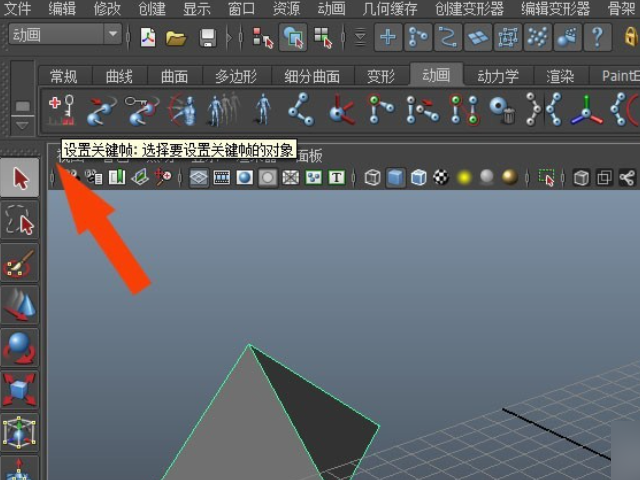This screenshot has width=640, height=480.
Task: Click the ghost selected figures shelf icon
Action: click(223, 109)
